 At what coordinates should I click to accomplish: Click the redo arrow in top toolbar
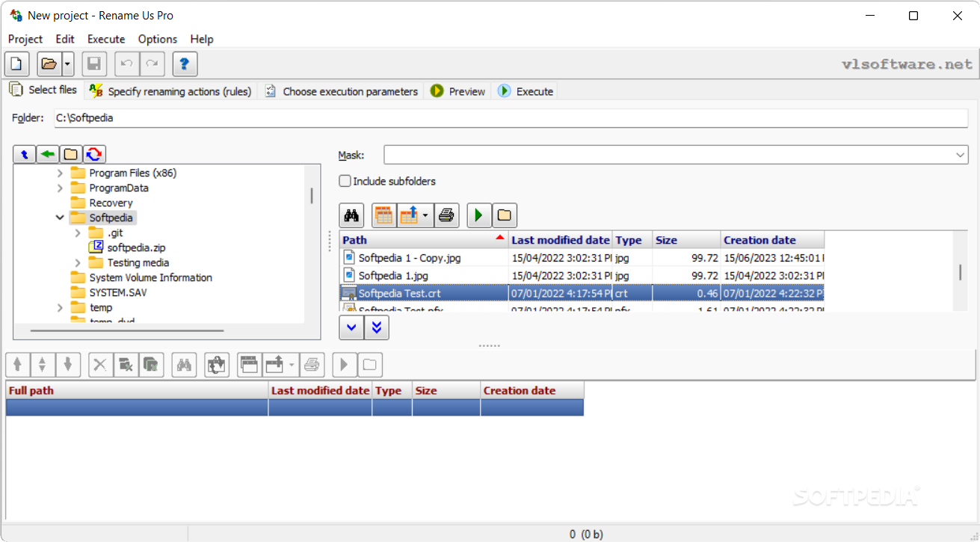152,64
